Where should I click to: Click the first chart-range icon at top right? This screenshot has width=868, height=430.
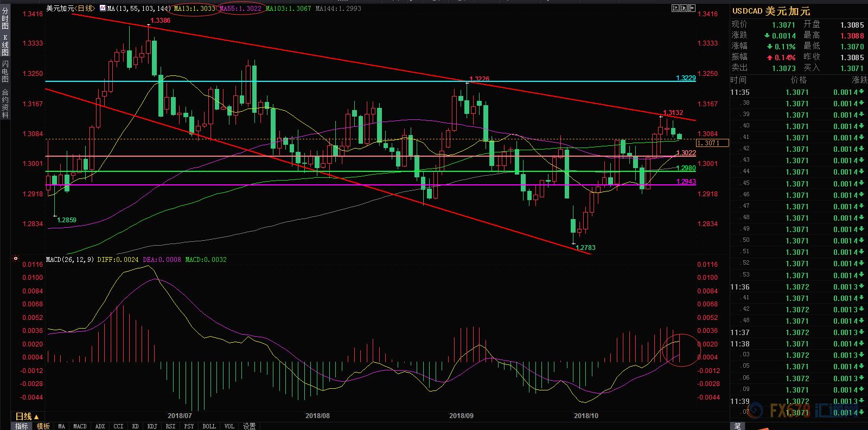click(x=674, y=8)
